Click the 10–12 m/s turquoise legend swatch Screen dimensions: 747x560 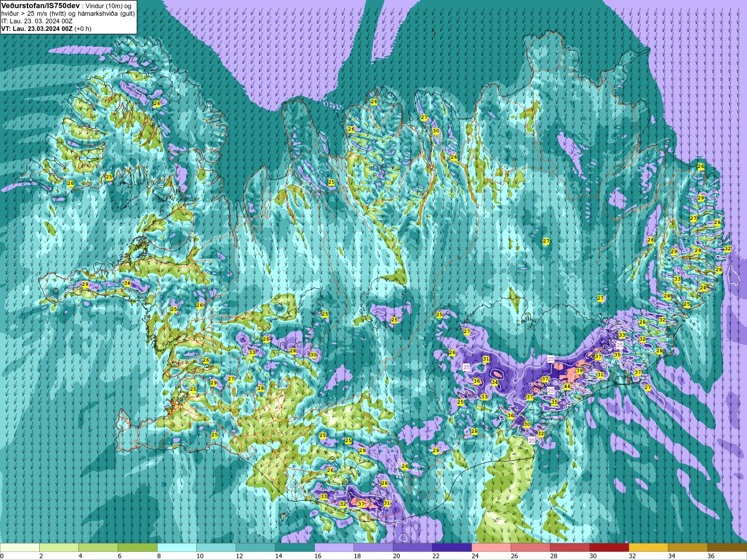pyautogui.click(x=216, y=548)
